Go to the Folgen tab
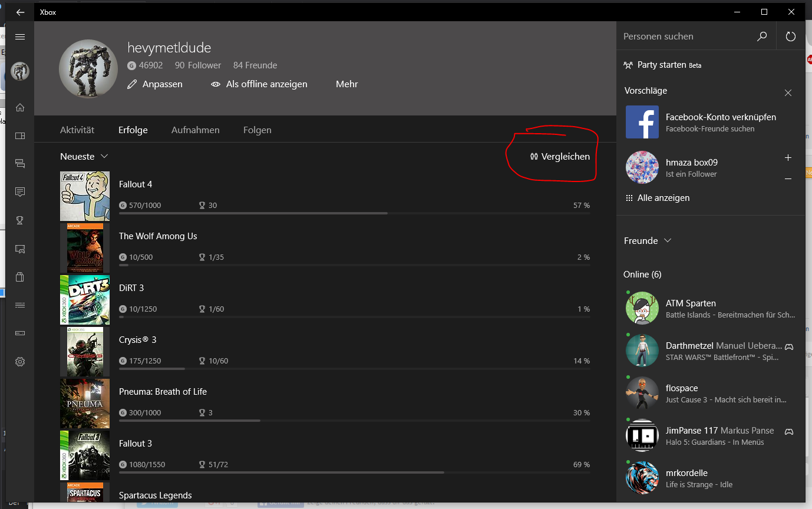 point(258,130)
